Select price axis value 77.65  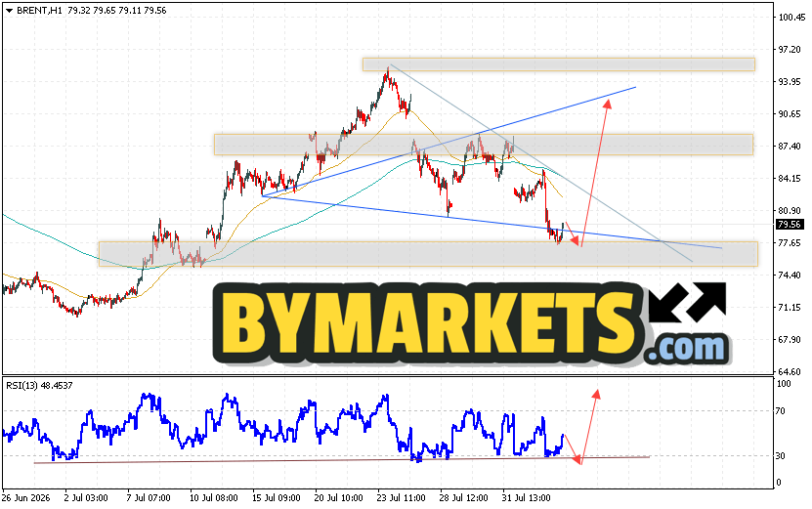coord(790,243)
